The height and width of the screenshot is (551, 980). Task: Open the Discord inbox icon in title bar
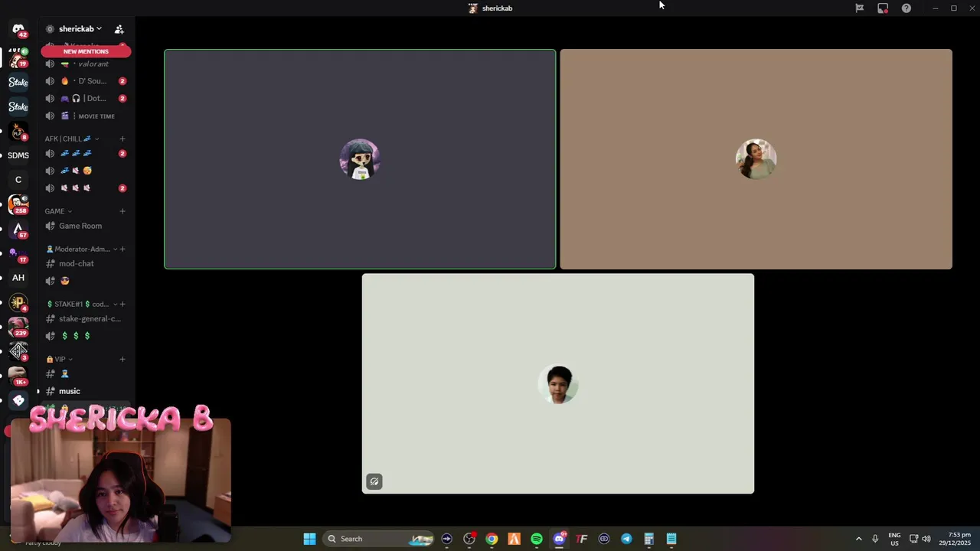click(860, 8)
